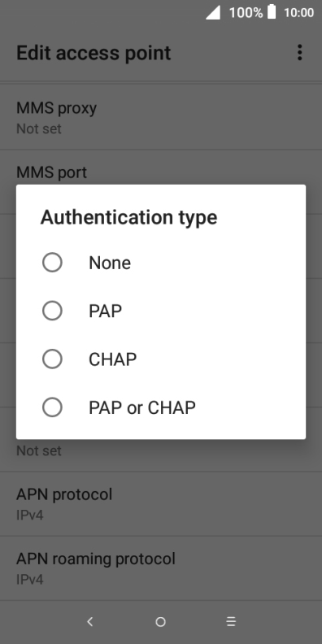
Task: Select the None radio button
Action: coord(52,263)
